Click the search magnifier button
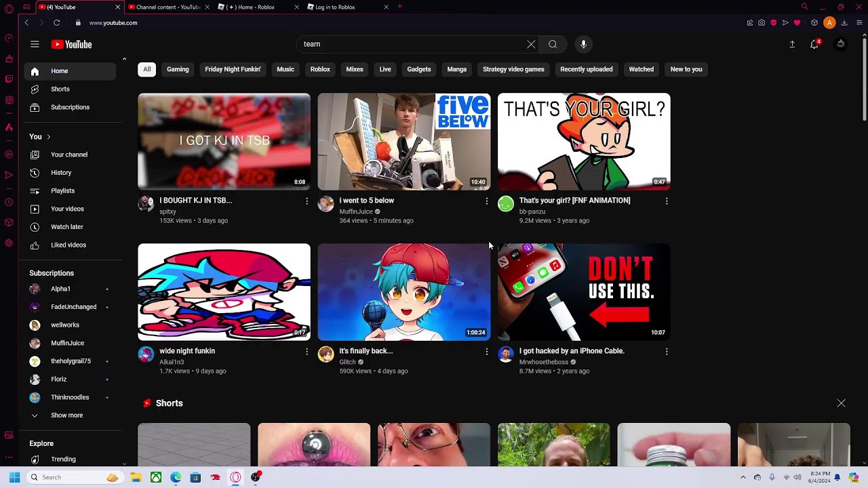868x488 pixels. pos(553,44)
